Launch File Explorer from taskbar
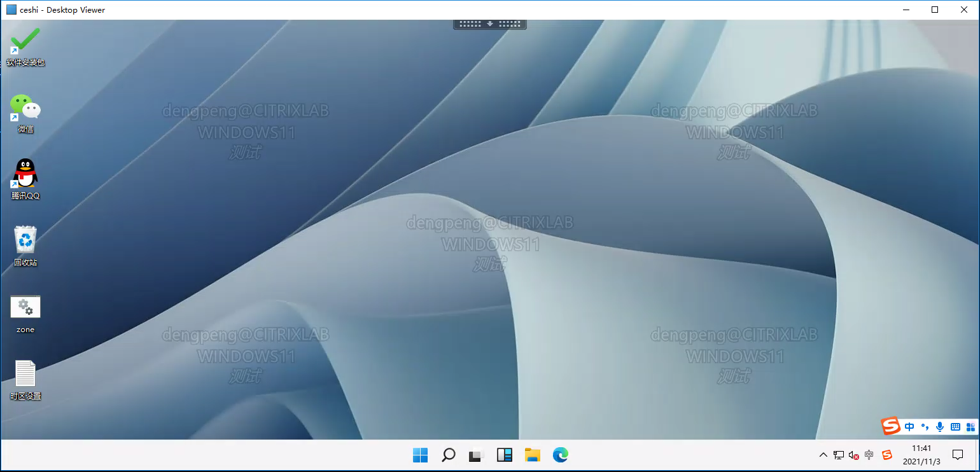Image resolution: width=980 pixels, height=472 pixels. 533,455
